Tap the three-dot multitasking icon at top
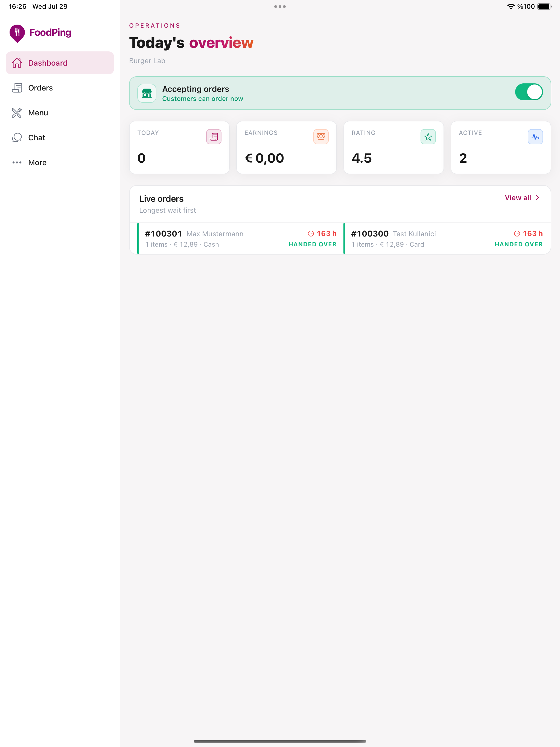The height and width of the screenshot is (747, 560). pos(280,6)
